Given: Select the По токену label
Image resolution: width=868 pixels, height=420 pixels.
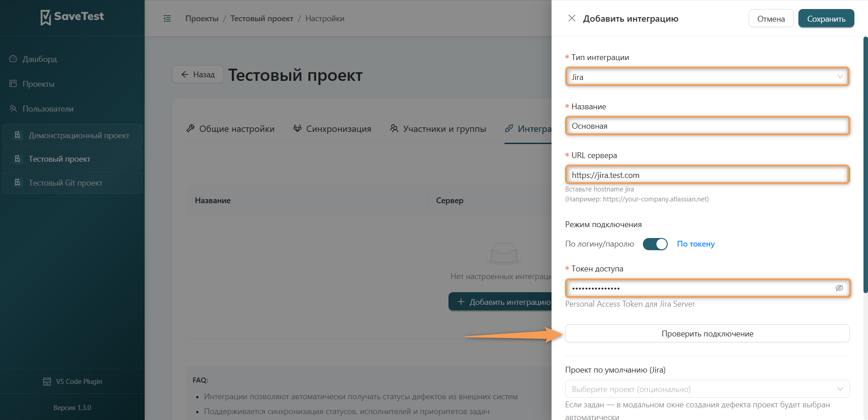Looking at the screenshot, I should coord(696,244).
